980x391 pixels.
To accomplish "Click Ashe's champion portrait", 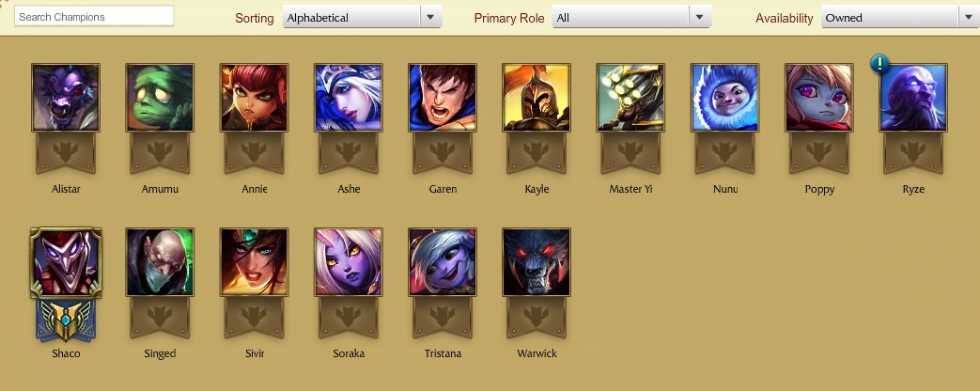I will coord(349,98).
